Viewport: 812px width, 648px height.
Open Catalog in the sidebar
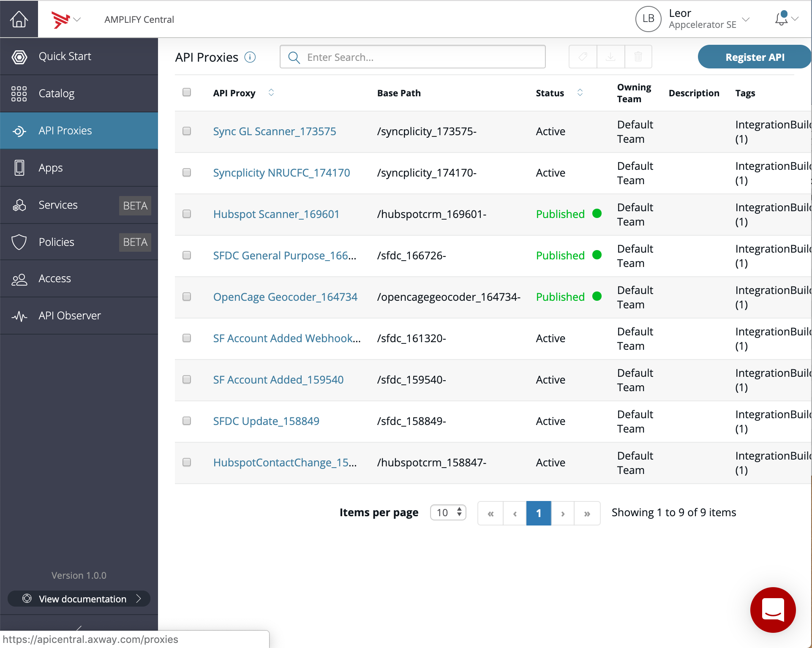pos(57,93)
